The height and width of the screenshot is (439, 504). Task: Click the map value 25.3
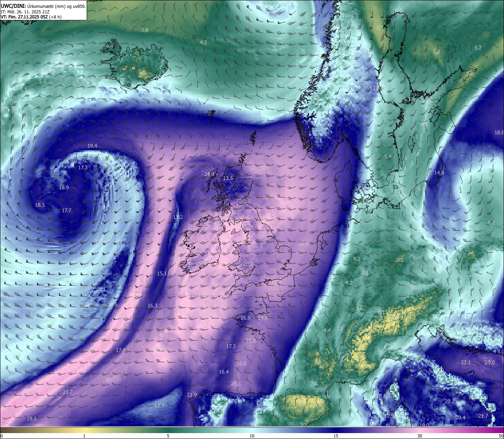pos(236,383)
